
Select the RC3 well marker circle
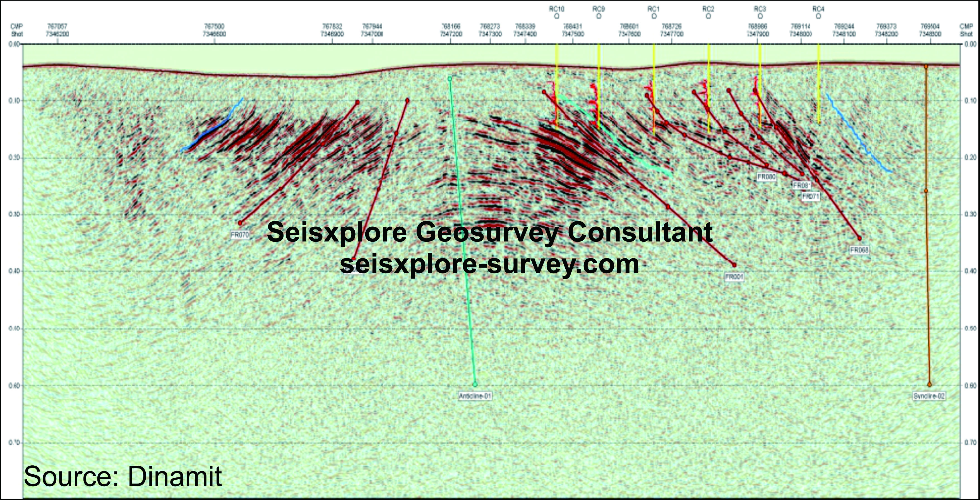tap(760, 16)
